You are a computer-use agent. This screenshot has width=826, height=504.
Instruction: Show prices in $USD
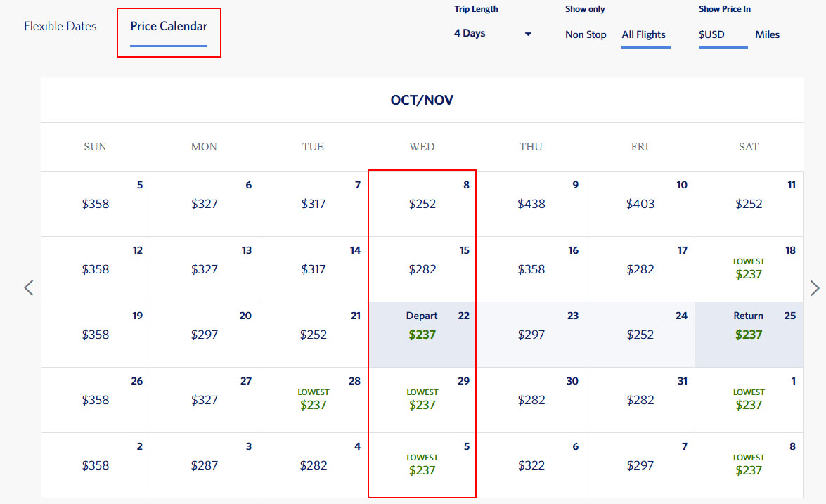point(711,34)
